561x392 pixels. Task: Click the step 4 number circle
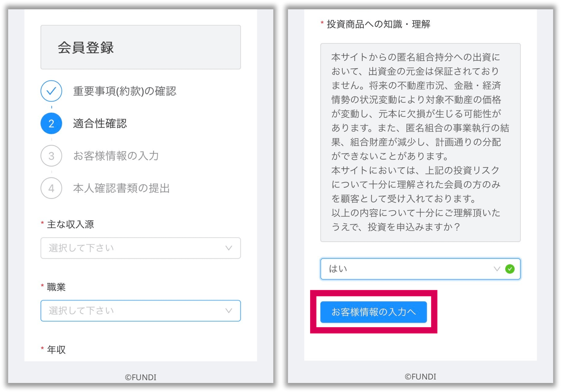51,188
